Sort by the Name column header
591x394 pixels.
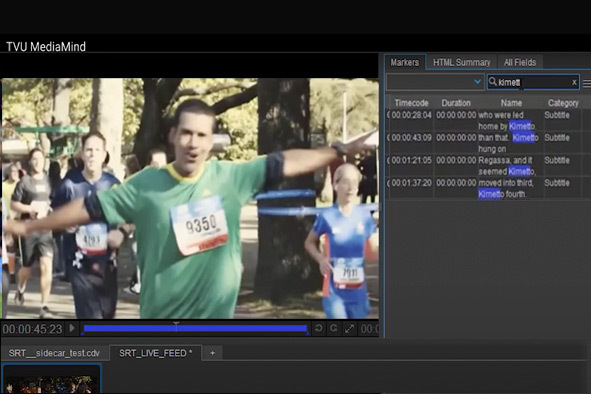pos(511,103)
